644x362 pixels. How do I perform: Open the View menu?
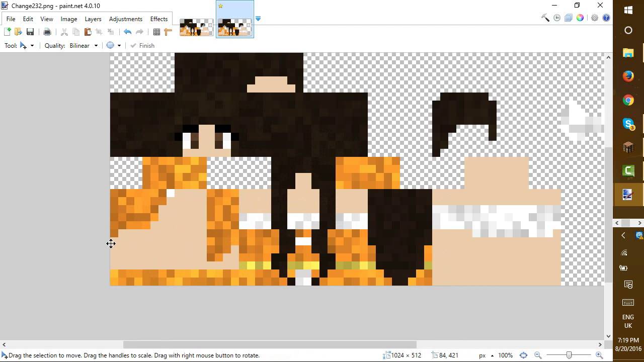click(x=47, y=19)
